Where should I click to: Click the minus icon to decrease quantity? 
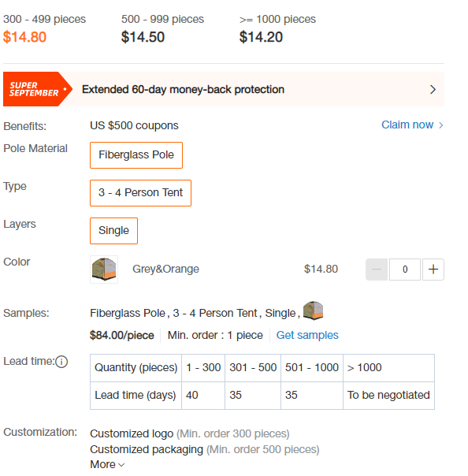point(377,270)
